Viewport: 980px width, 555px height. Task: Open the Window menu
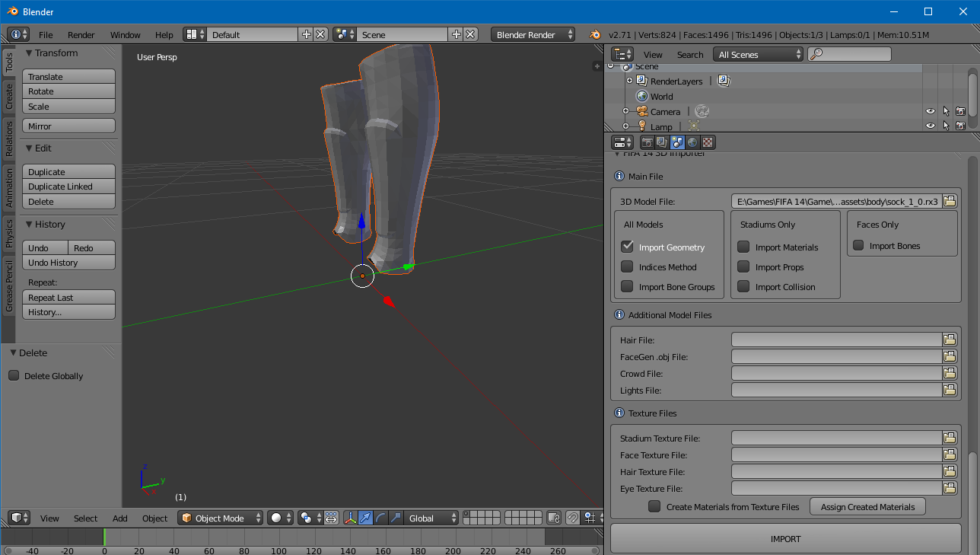coord(126,34)
